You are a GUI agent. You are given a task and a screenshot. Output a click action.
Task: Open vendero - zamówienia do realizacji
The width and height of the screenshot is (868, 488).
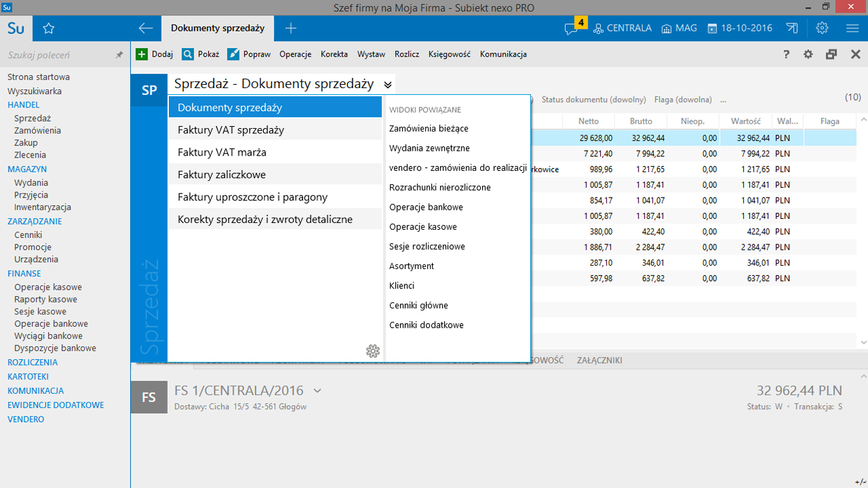(x=458, y=168)
